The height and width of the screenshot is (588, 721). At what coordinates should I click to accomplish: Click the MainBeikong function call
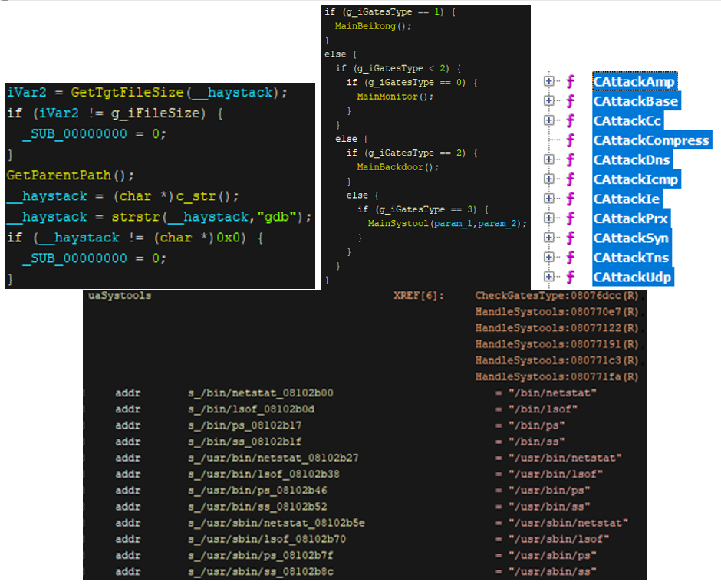coord(366,25)
